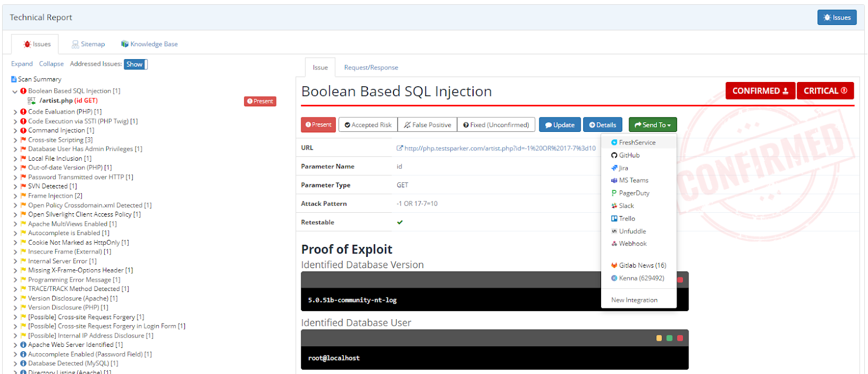Expand the Command Injection tree node
The image size is (868, 374).
(x=15, y=131)
